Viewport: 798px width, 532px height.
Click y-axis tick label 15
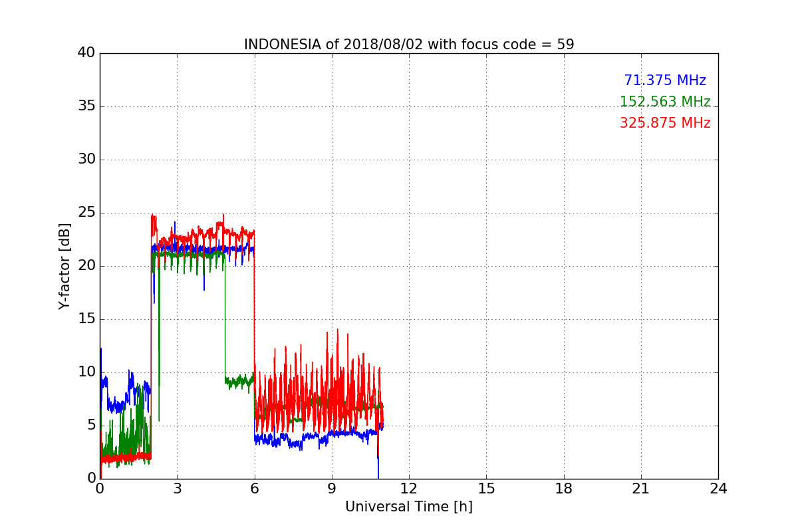tap(86, 319)
